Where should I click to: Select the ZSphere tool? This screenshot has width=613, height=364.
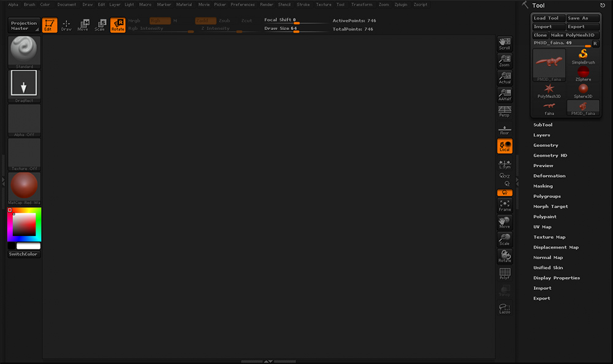pos(584,74)
